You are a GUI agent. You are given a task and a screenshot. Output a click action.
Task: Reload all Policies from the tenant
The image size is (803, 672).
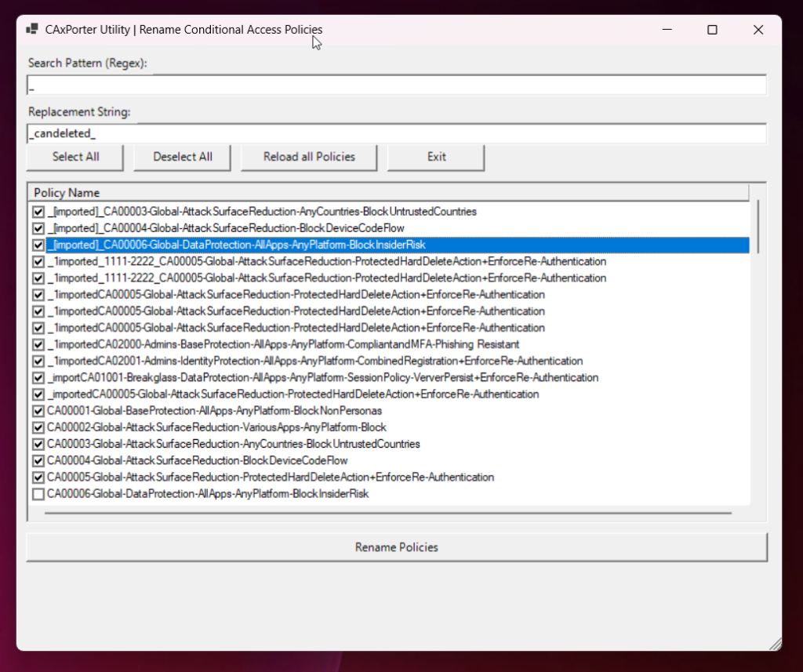[309, 157]
